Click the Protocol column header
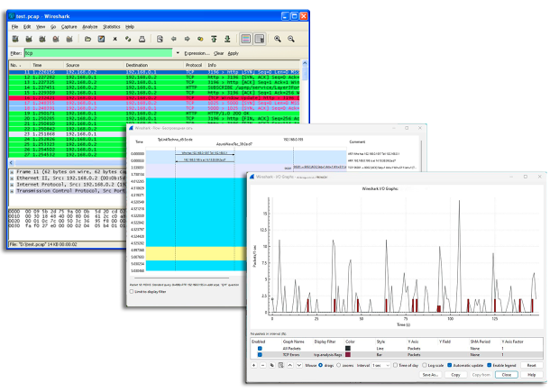The width and height of the screenshot is (559, 392). coord(194,65)
